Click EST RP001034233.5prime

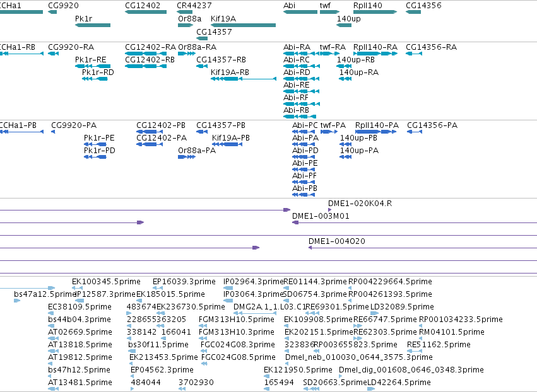click(x=421, y=326)
